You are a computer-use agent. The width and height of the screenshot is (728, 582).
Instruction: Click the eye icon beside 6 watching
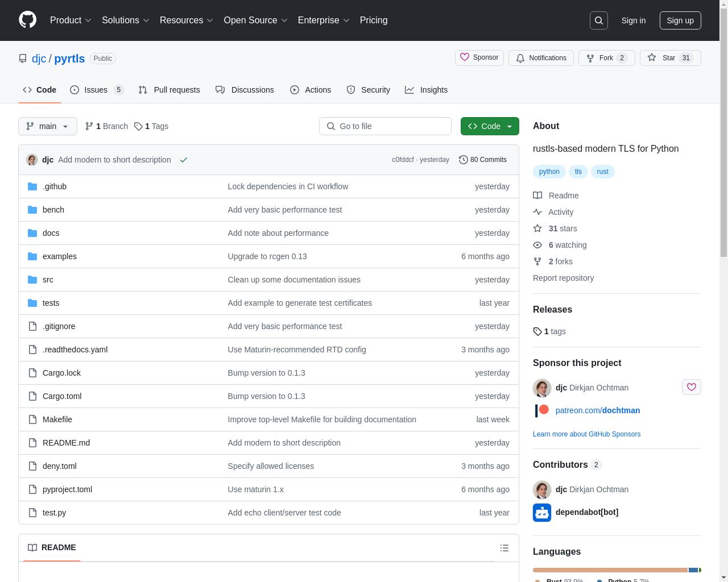click(537, 245)
